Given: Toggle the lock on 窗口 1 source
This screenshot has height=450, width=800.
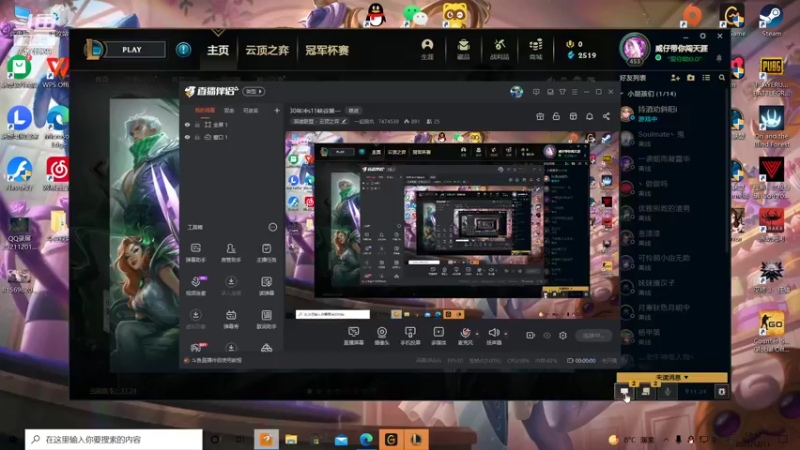Looking at the screenshot, I should [x=197, y=137].
